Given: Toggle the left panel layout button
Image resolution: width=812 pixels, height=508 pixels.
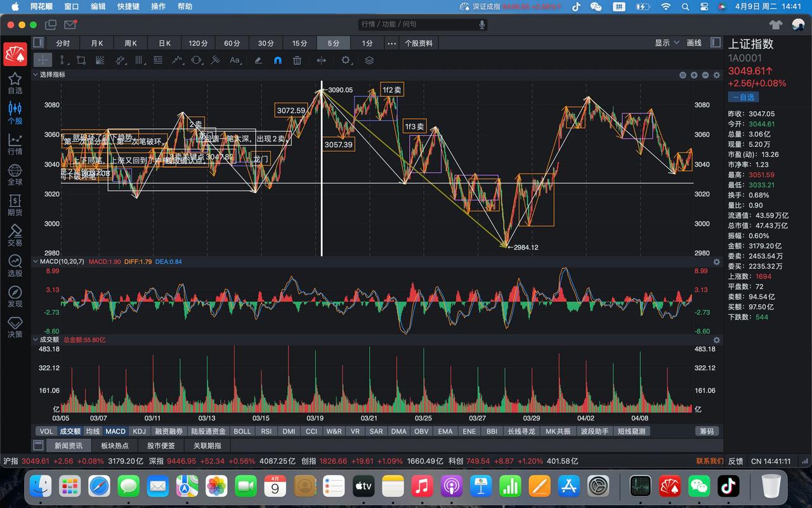Looking at the screenshot, I should point(38,43).
